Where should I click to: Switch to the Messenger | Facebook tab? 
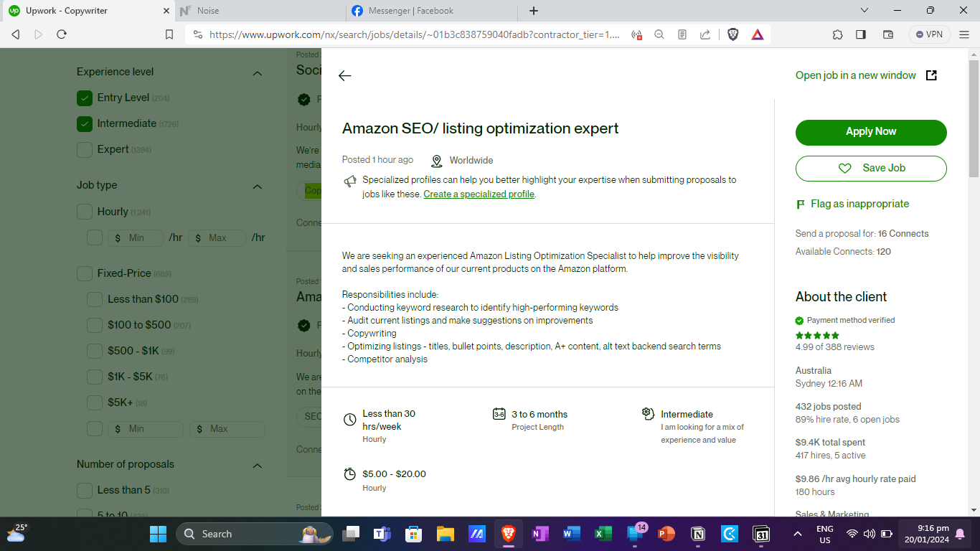[432, 11]
